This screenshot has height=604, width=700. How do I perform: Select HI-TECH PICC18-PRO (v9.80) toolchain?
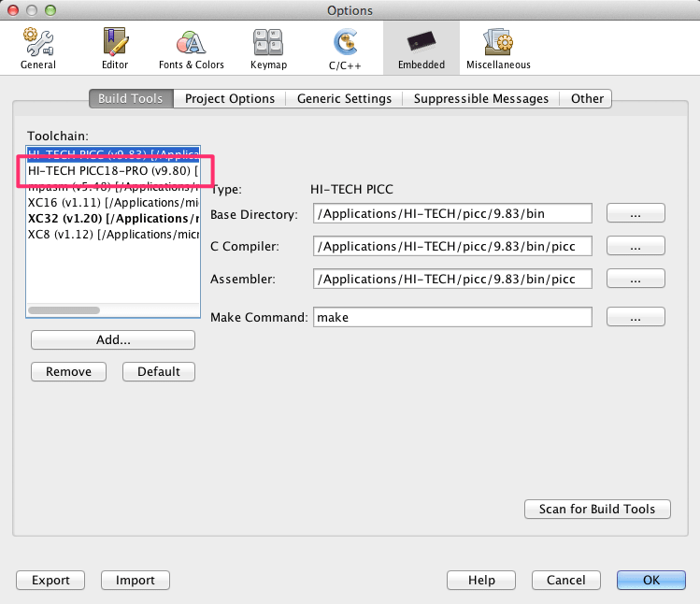point(112,171)
